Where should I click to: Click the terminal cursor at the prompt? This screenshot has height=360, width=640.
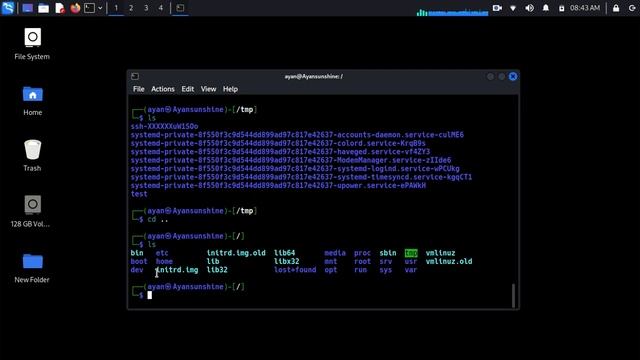click(150, 295)
